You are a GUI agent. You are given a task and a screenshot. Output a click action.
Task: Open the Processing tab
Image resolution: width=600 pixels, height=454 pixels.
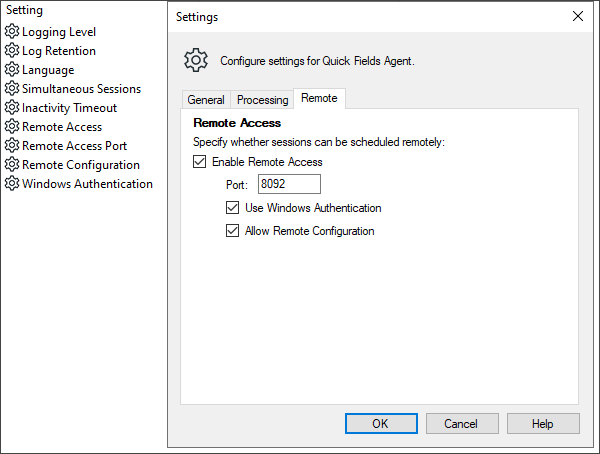point(262,100)
